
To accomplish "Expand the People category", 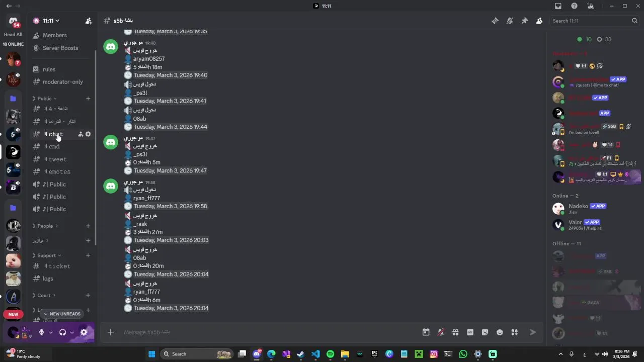I will tap(45, 226).
